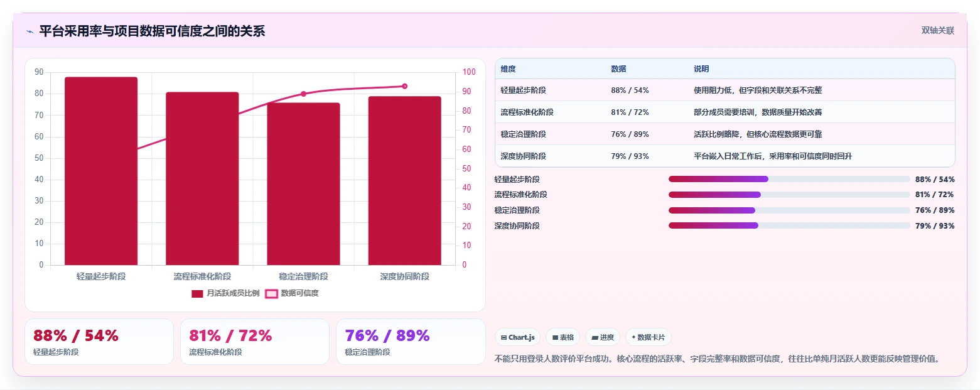980x390 pixels.
Task: Click the 流程标准化阶段 bar in the chart
Action: [202, 178]
